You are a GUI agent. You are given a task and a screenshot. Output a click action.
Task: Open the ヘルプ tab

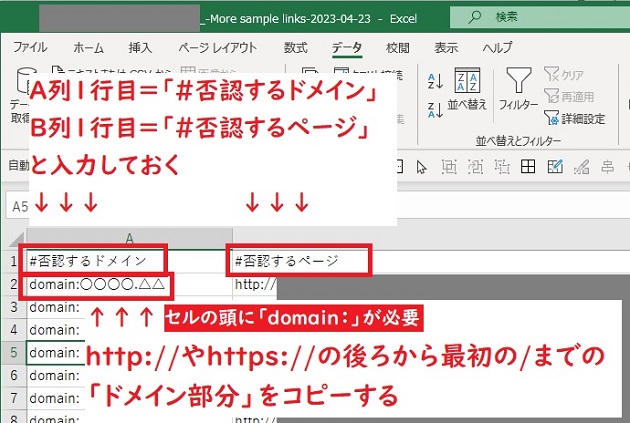[x=497, y=47]
